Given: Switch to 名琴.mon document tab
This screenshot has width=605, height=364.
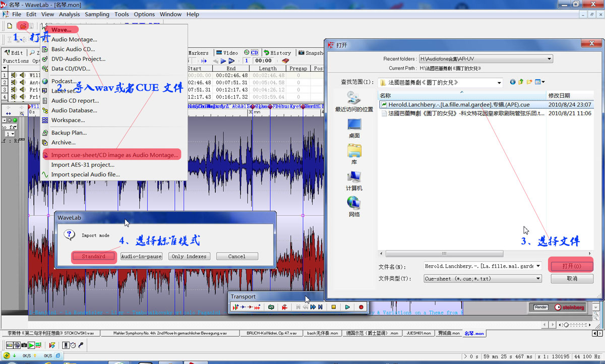Looking at the screenshot, I should click(474, 333).
